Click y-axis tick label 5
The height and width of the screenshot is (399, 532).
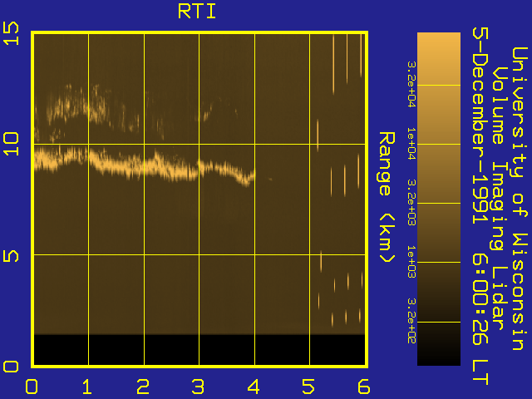(x=11, y=256)
